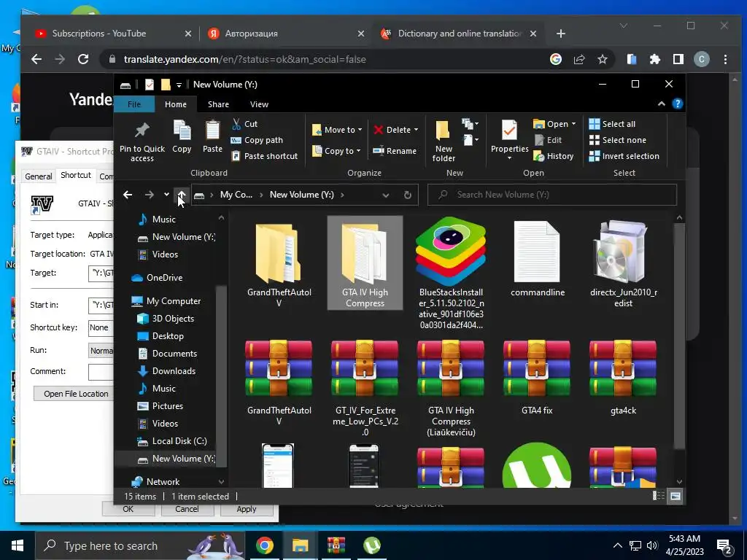
Task: Open the Move to dropdown
Action: 337,130
